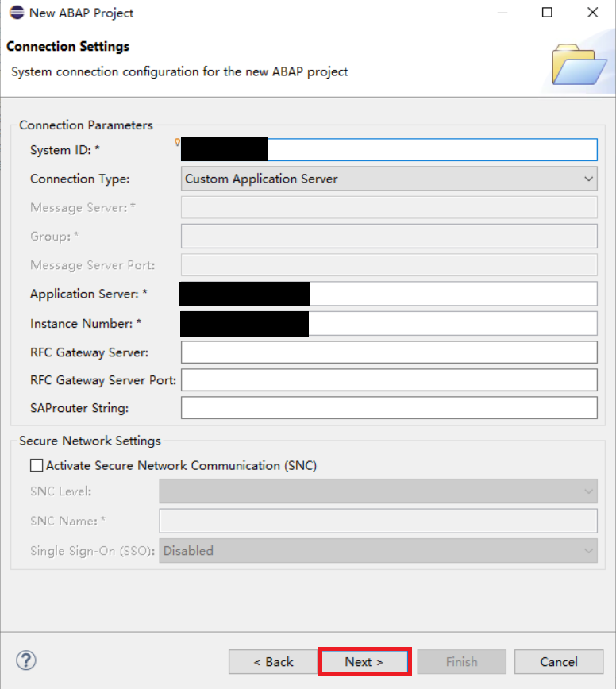This screenshot has width=616, height=689.
Task: Click the content assist lightbulb near System ID
Action: [x=178, y=143]
